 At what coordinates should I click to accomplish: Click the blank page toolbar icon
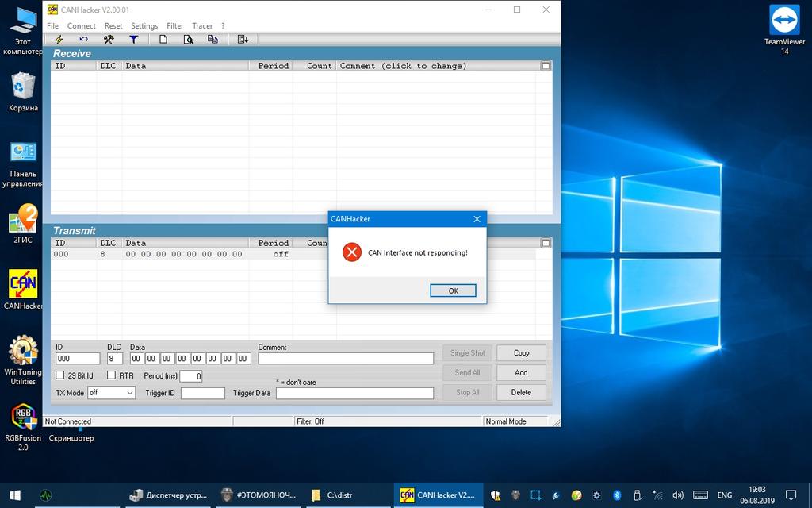click(x=163, y=39)
